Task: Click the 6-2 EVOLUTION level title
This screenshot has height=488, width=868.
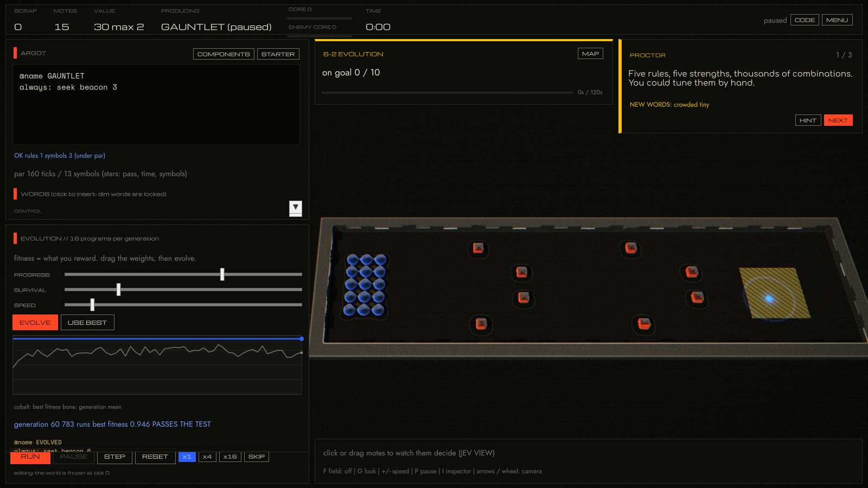Action: pos(353,54)
